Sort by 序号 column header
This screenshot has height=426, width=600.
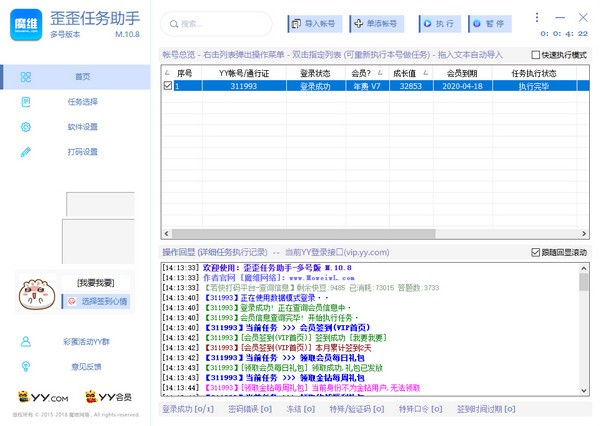tap(184, 73)
